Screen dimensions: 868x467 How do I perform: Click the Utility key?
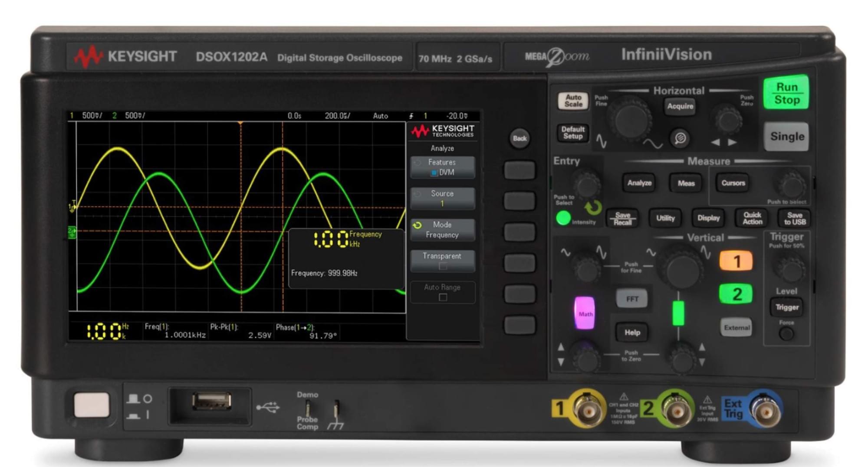click(665, 218)
